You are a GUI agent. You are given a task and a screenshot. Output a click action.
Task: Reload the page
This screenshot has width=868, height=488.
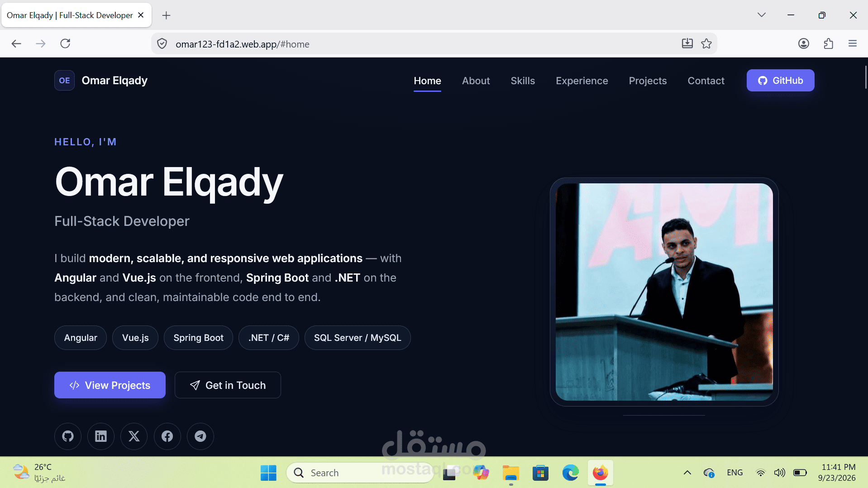pyautogui.click(x=65, y=43)
